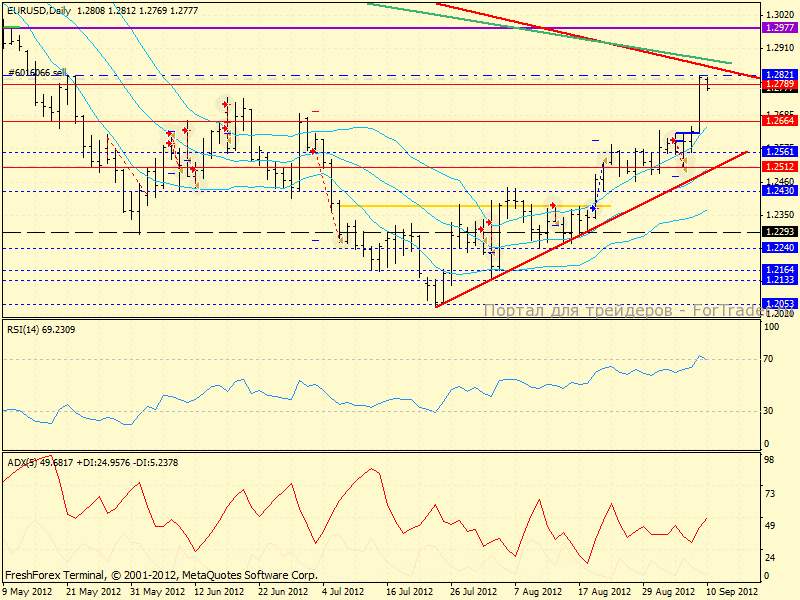Click the 1.2512 red price level tag
This screenshot has height=600, width=800.
tap(778, 167)
